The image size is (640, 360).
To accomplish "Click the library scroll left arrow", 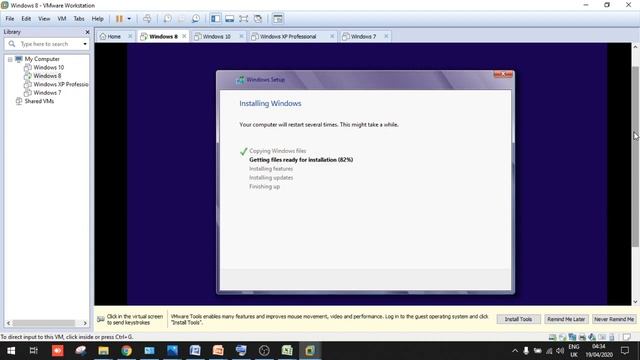I will pos(8,323).
